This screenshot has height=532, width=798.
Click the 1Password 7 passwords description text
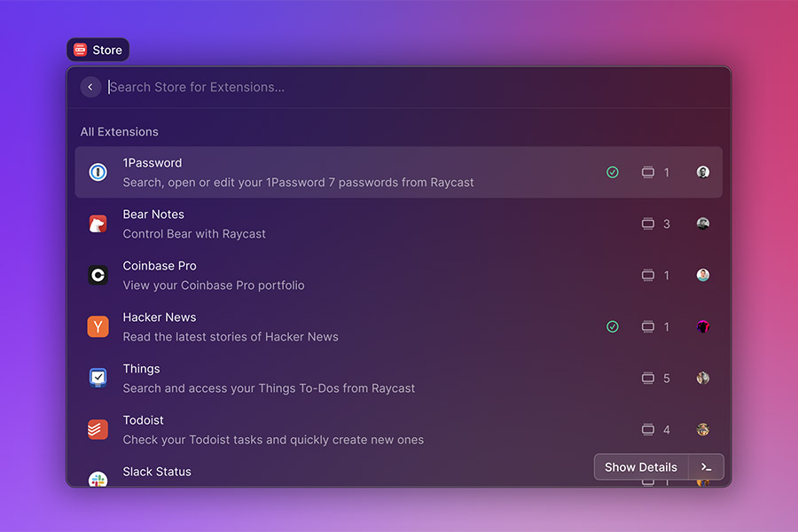298,183
